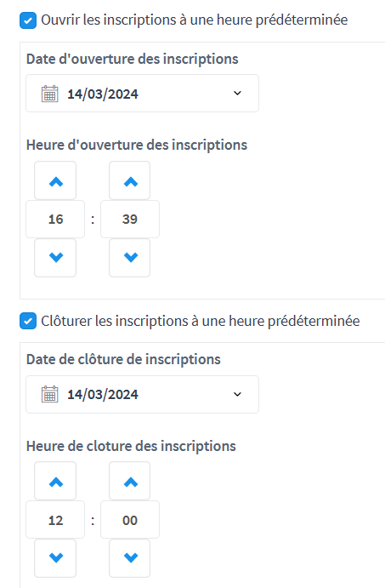Click the calendar icon in the opening date field
Screen dimensions: 385x588
(x=50, y=94)
